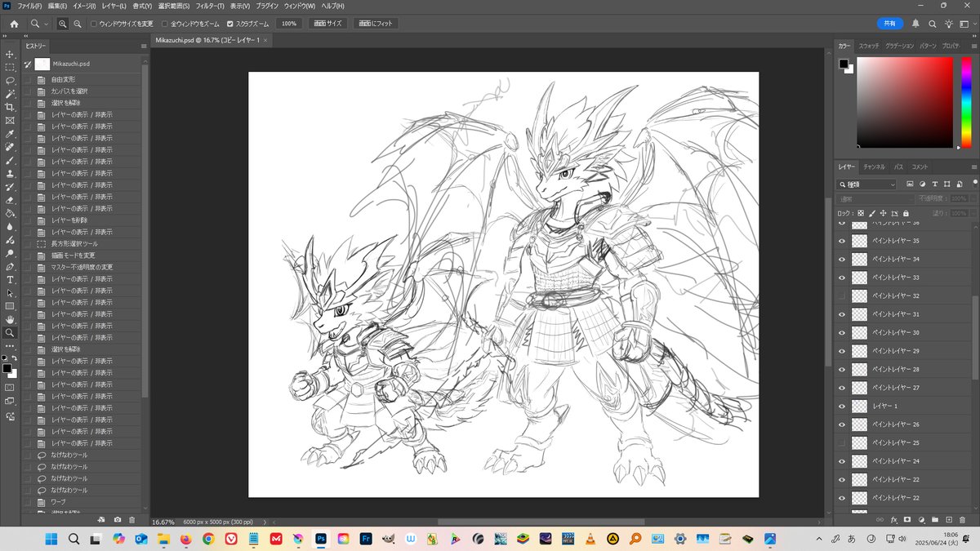
Task: Enable スクラブズーム checkbox
Action: tap(230, 23)
